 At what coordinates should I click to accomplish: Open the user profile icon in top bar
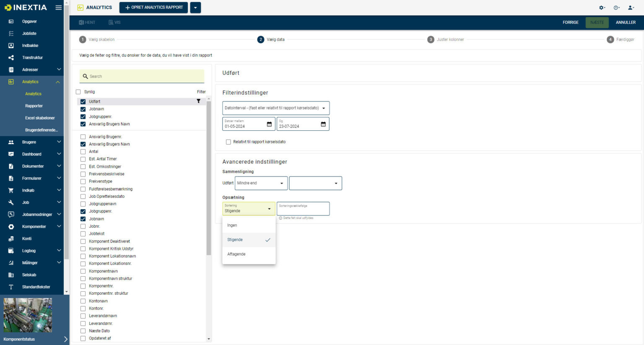631,8
